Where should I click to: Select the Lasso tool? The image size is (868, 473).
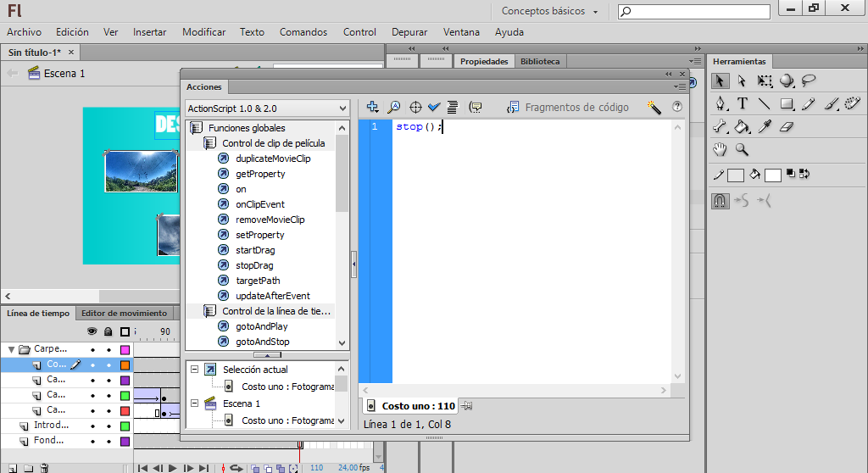click(x=809, y=81)
